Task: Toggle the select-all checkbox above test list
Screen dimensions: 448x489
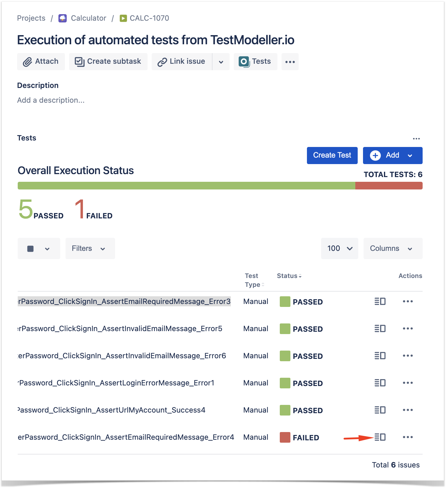Action: coord(30,249)
